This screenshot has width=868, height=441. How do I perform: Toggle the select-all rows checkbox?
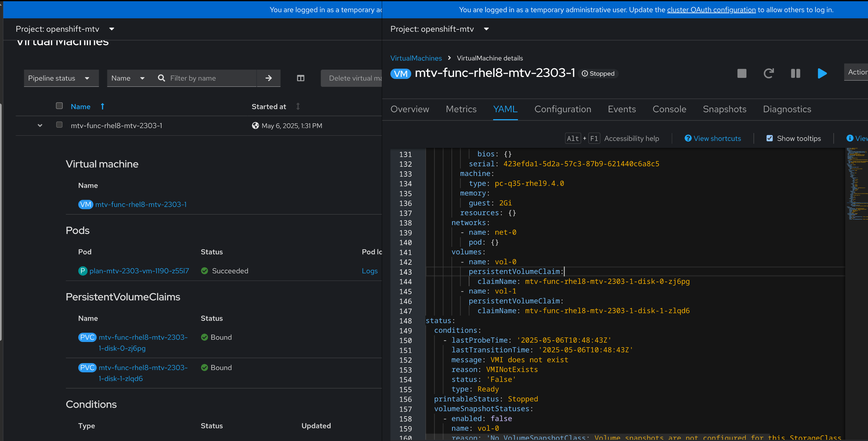pyautogui.click(x=59, y=106)
